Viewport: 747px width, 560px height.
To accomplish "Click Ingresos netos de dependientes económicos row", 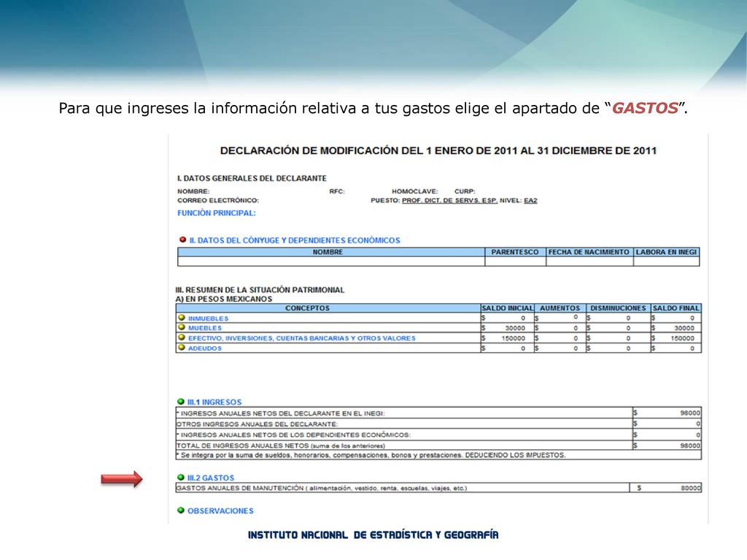I will pyautogui.click(x=438, y=435).
